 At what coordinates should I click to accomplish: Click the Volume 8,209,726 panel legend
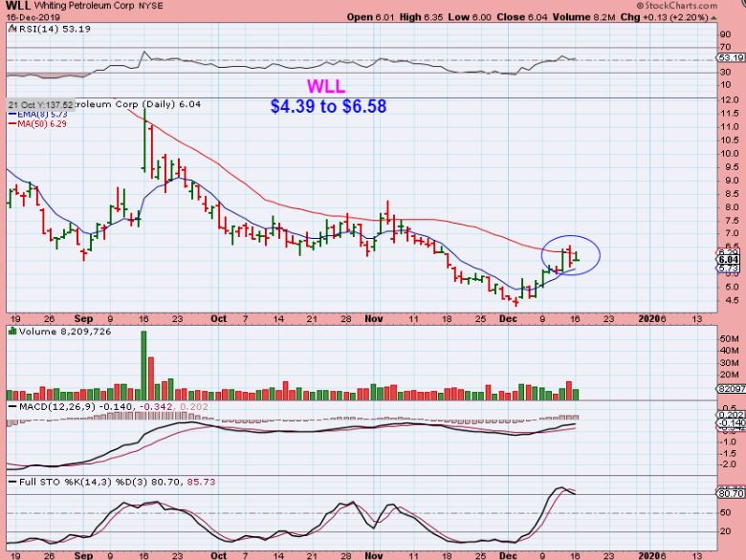(x=65, y=332)
